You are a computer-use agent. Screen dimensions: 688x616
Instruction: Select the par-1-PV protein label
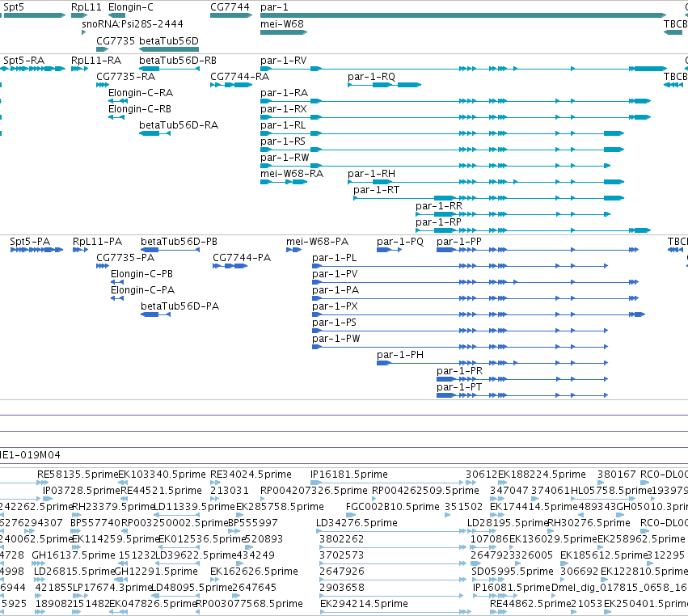point(335,274)
